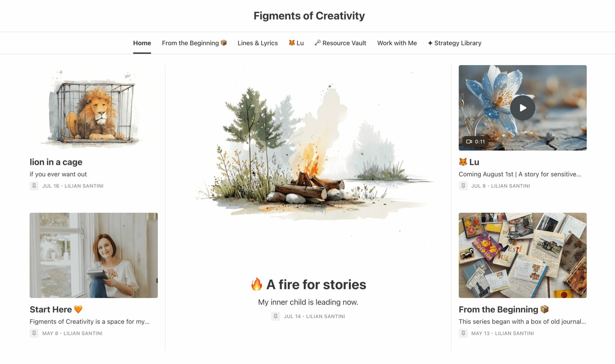The image size is (615, 364).
Task: Click the video duration badge showing 0:11
Action: (475, 142)
